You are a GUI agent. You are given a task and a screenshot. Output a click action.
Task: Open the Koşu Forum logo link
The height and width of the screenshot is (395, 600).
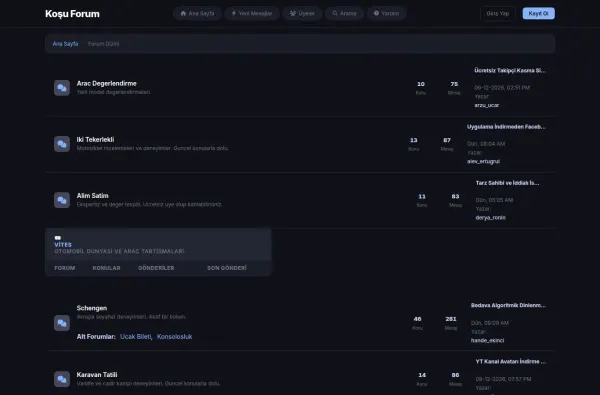(x=72, y=14)
